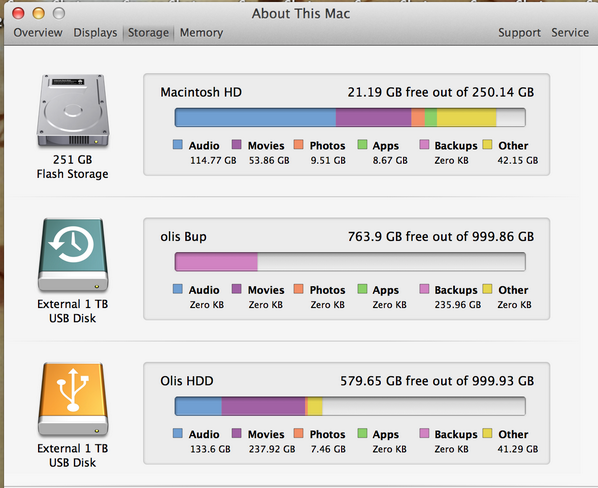Click the purple Movies segment of Olis HDD bar
Image resolution: width=598 pixels, height=488 pixels.
point(264,406)
